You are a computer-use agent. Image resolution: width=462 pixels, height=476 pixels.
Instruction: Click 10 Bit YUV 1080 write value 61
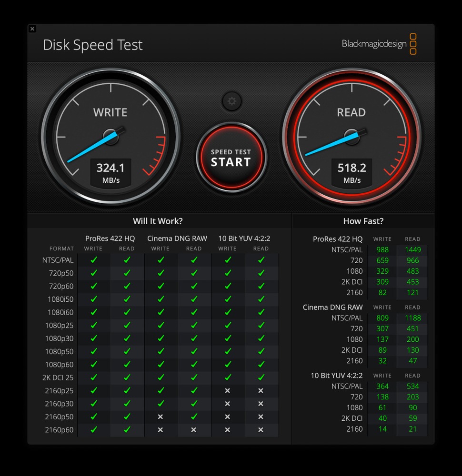pos(382,408)
